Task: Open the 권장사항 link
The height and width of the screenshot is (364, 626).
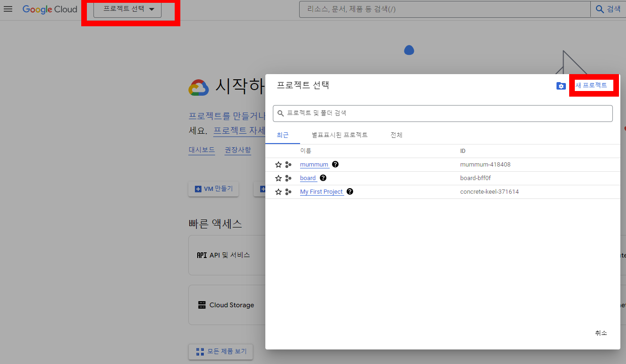Action: tap(238, 150)
